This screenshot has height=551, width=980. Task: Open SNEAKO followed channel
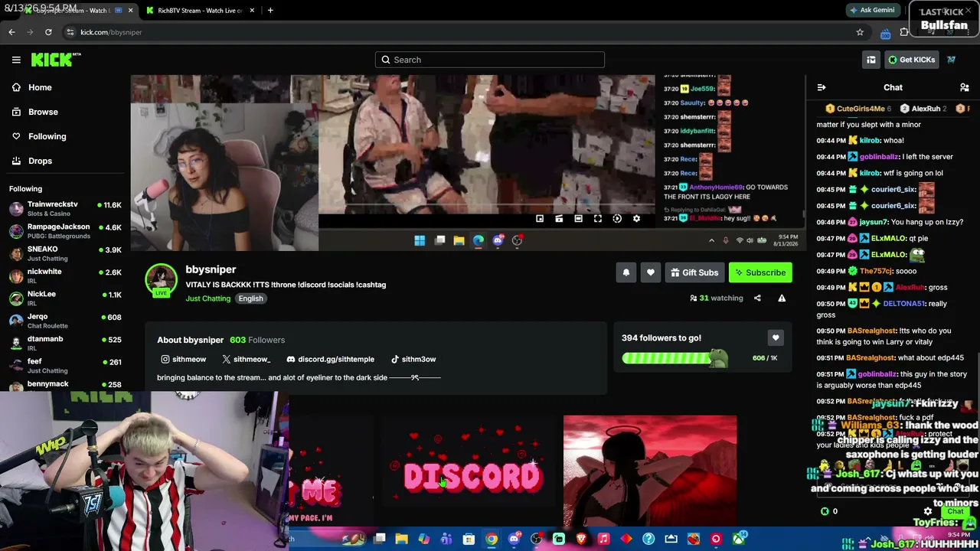(x=65, y=253)
